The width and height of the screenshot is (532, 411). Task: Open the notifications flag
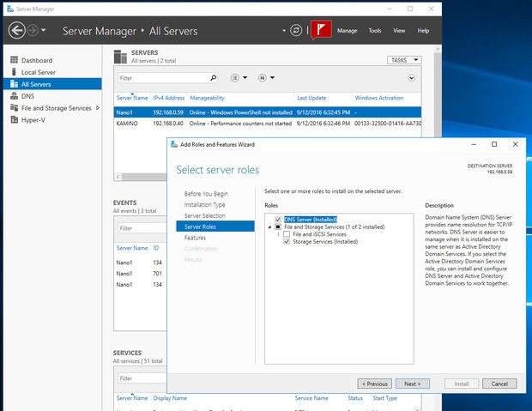coord(321,30)
